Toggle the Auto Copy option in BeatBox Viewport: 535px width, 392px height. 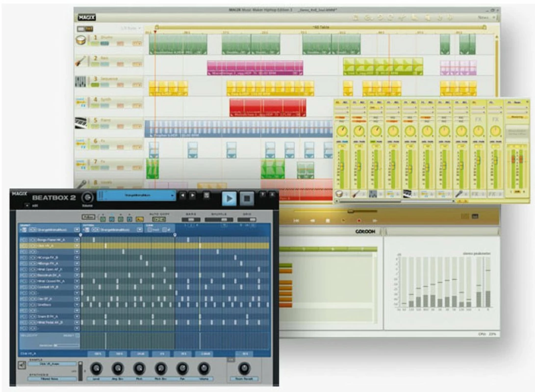tap(159, 219)
